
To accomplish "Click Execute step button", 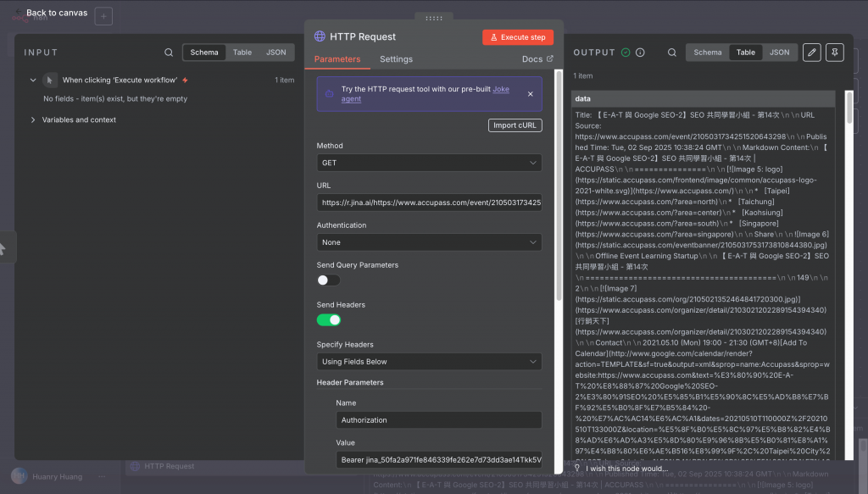I will [x=518, y=37].
